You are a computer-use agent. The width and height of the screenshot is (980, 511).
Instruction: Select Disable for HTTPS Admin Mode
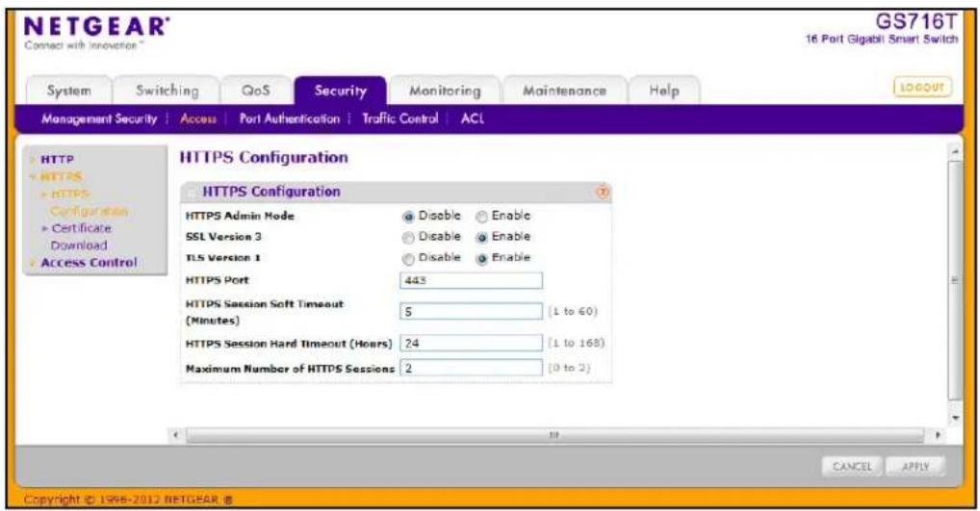click(x=408, y=217)
